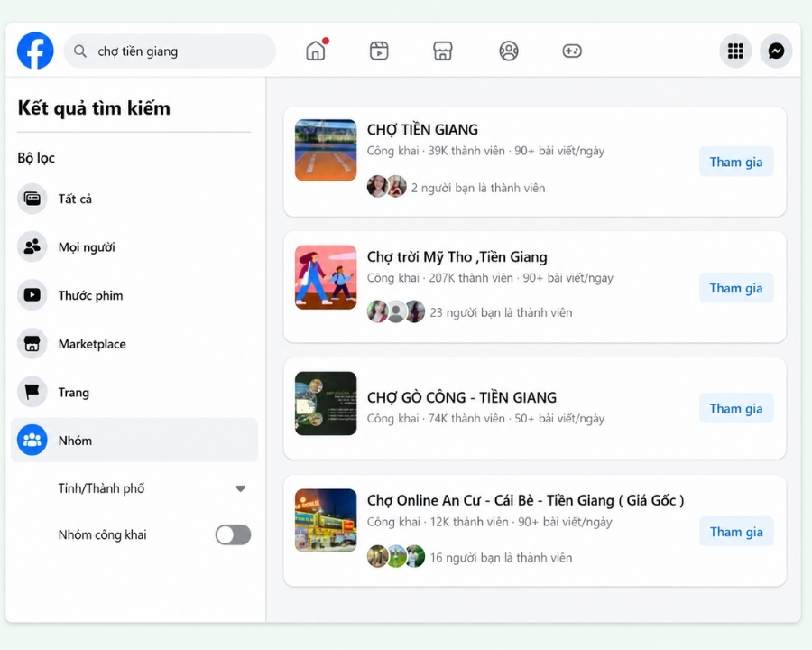Click Chợ Online An Cư group thumbnail
Viewport: 812px width, 650px height.
(326, 520)
